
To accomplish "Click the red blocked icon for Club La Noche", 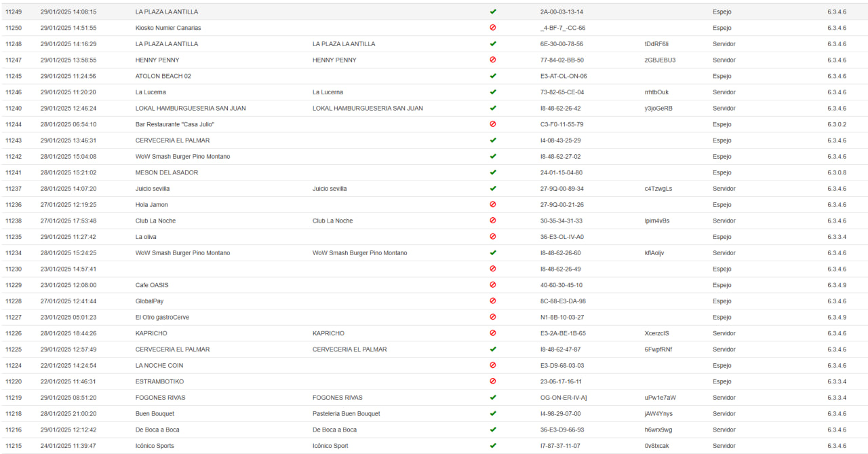I will (x=493, y=221).
